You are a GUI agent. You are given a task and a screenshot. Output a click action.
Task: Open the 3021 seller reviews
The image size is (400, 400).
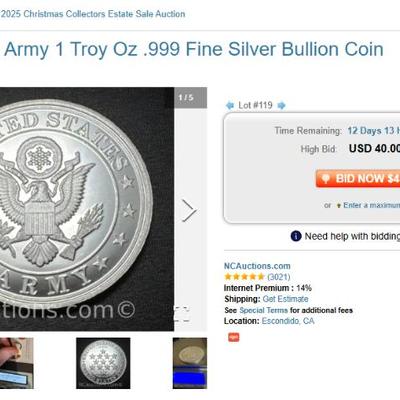(x=279, y=277)
